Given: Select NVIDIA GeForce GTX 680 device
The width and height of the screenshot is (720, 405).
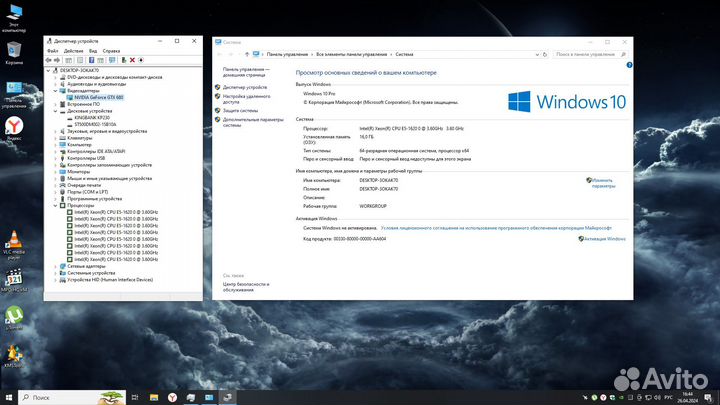Looking at the screenshot, I should tap(99, 97).
